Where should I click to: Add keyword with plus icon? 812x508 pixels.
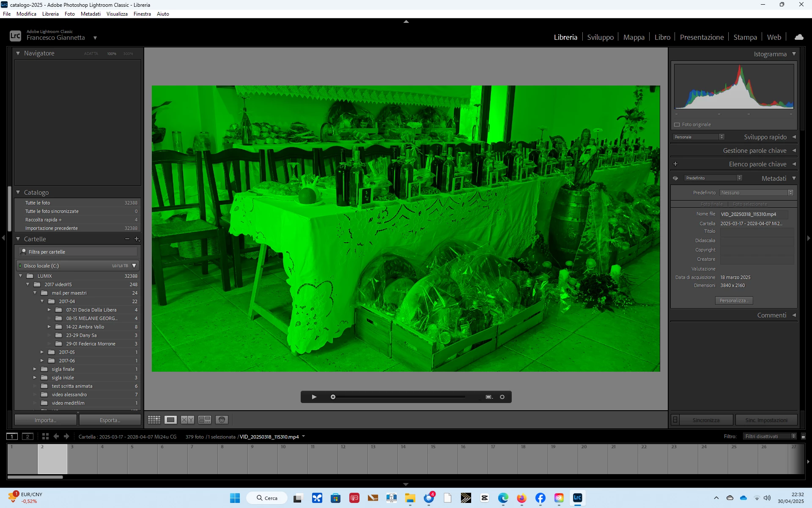(675, 164)
